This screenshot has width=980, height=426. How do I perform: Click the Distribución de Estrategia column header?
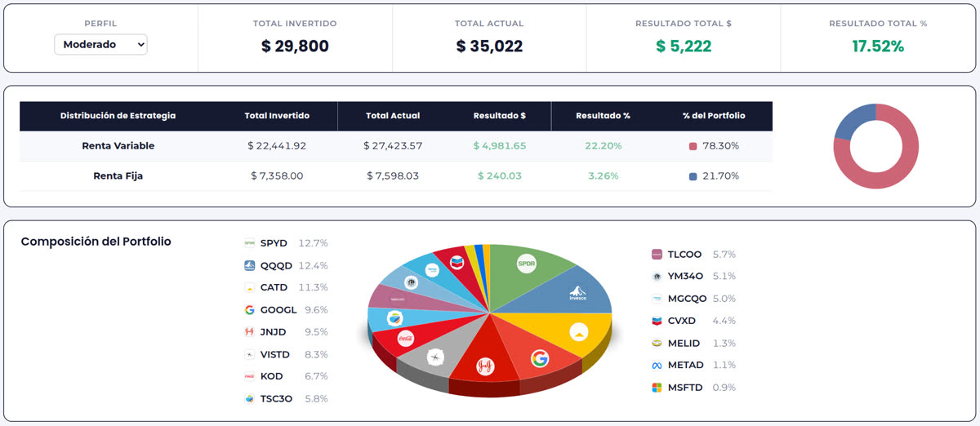pos(118,116)
